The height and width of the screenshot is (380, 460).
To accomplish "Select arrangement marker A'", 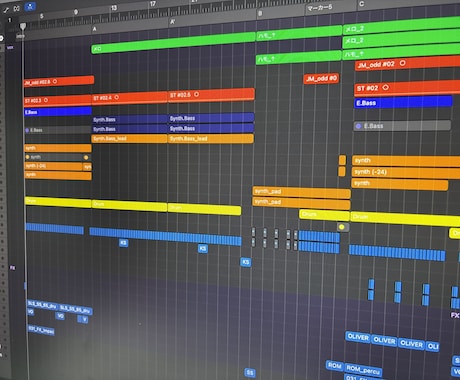I will (x=172, y=22).
